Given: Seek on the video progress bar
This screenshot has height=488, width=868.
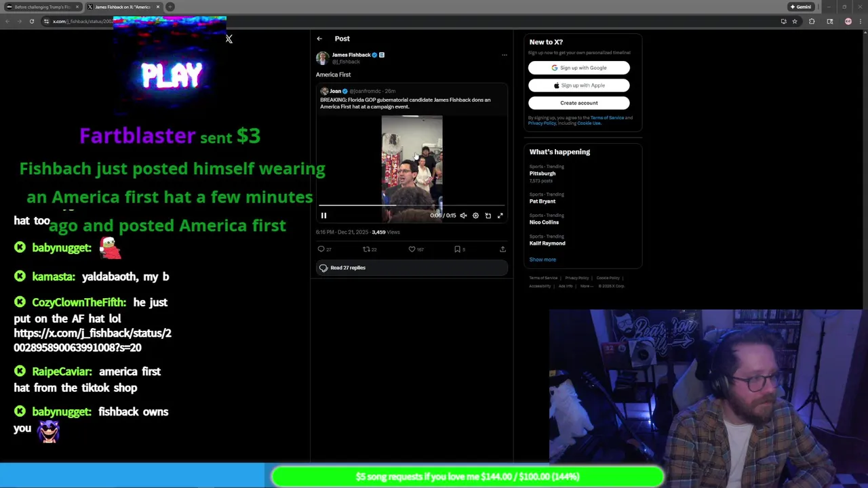Looking at the screenshot, I should pyautogui.click(x=412, y=205).
